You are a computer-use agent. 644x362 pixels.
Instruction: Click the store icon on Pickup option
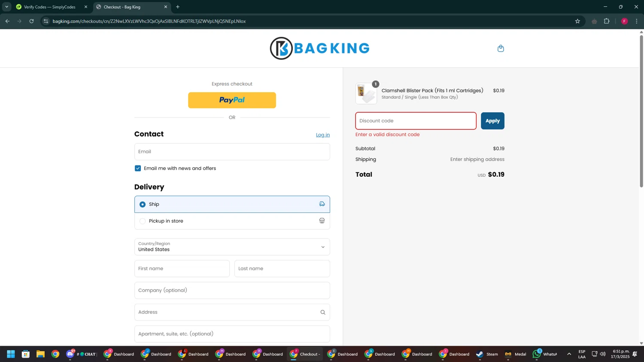(322, 221)
